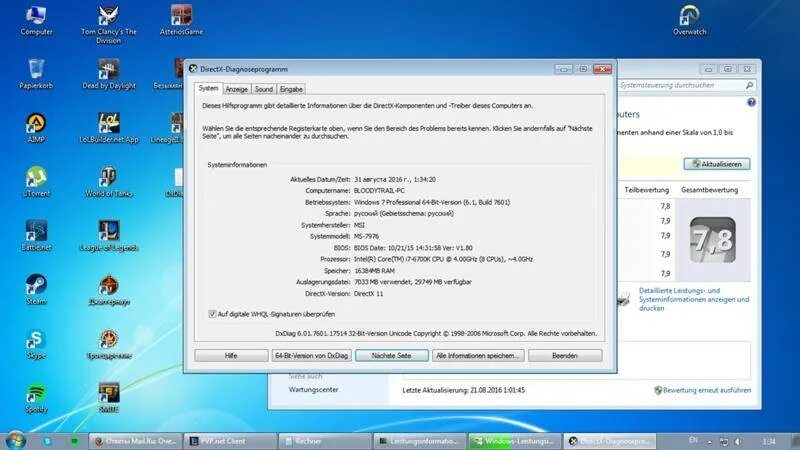Switch to Leistungsinformationen taskbar button
Viewport: 800px width, 450px height.
coord(419,441)
